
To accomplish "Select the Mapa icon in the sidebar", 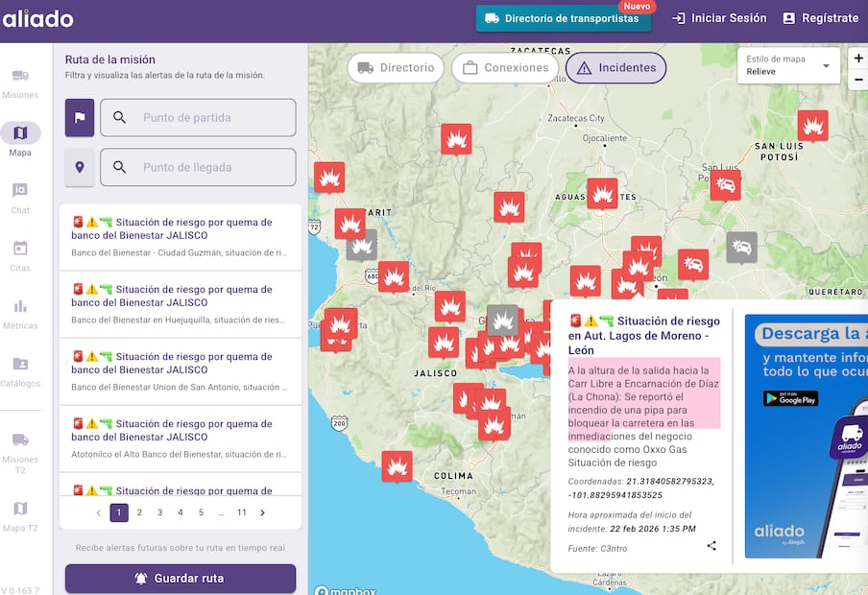I will (x=20, y=132).
